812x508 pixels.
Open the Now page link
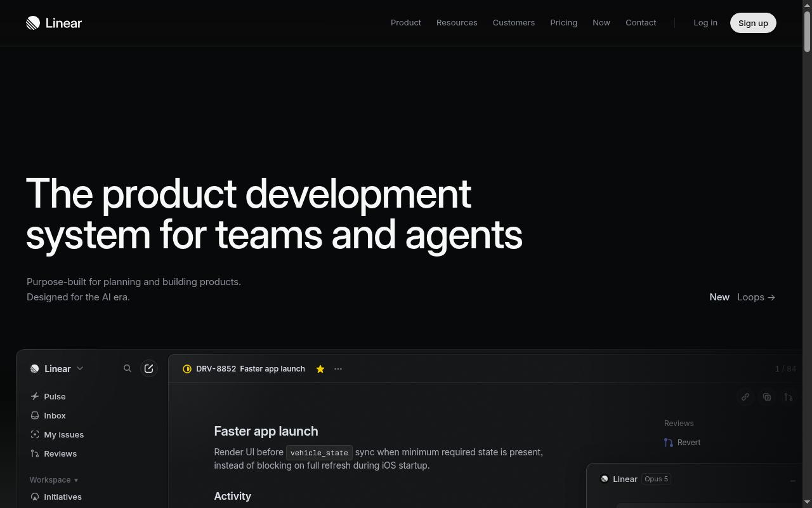pyautogui.click(x=601, y=23)
